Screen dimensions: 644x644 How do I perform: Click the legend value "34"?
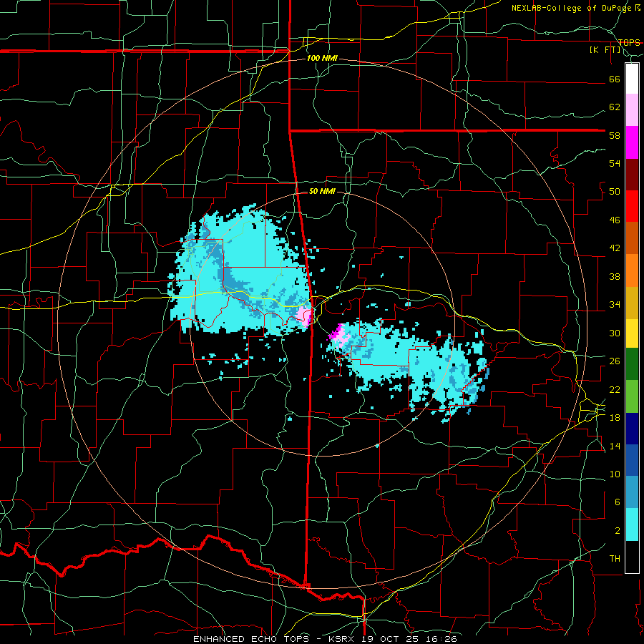coord(615,305)
